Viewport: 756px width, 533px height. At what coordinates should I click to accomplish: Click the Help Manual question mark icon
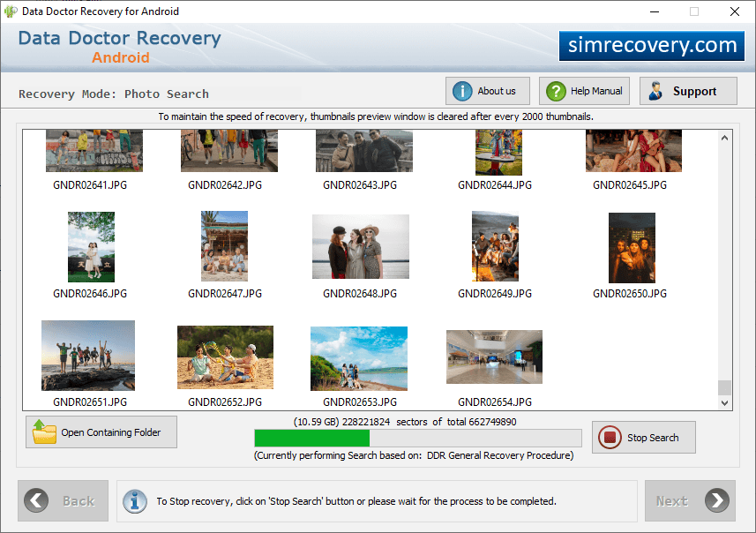(x=556, y=91)
